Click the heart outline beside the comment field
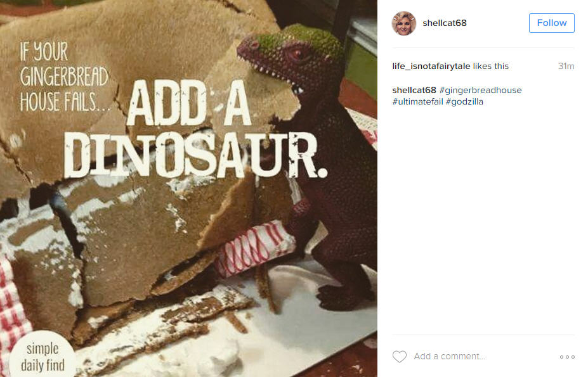 coord(400,356)
